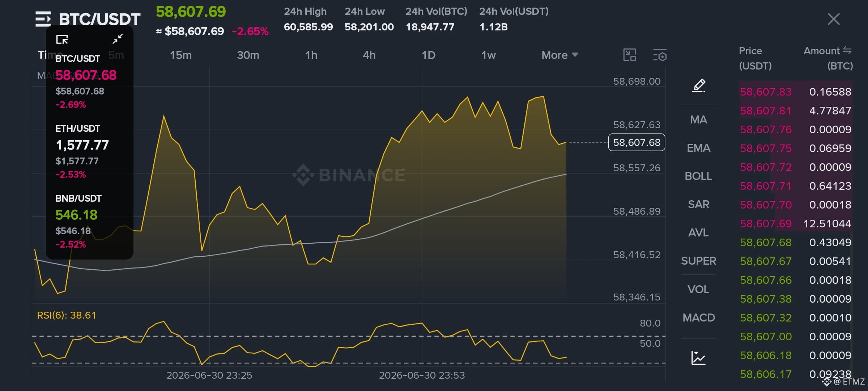
Task: Click bid price 58,607.00 in order book
Action: tap(766, 336)
